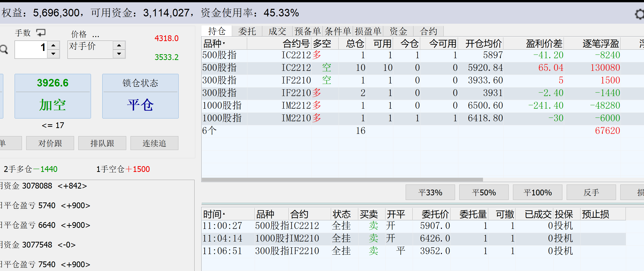
Task: Open the 合约 tab
Action: pos(429,31)
